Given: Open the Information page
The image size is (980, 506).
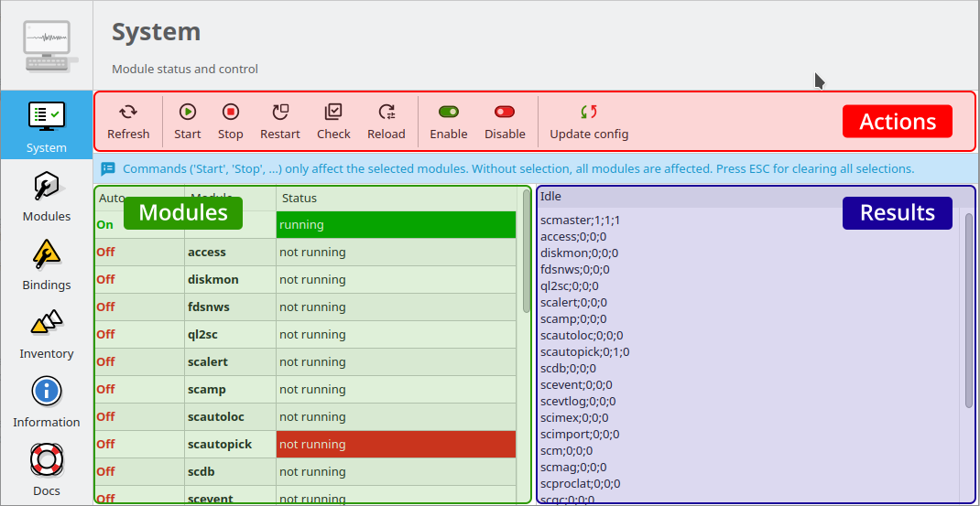Looking at the screenshot, I should click(x=47, y=402).
